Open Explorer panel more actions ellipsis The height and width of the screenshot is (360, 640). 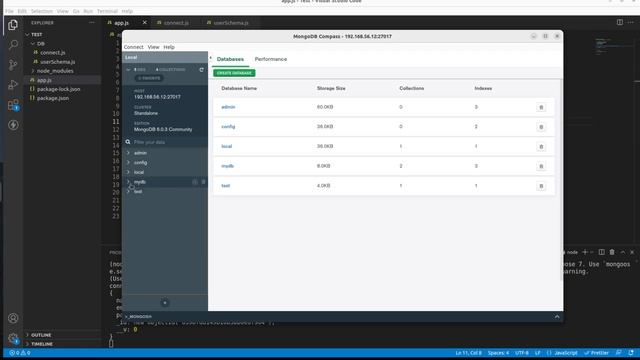91,23
